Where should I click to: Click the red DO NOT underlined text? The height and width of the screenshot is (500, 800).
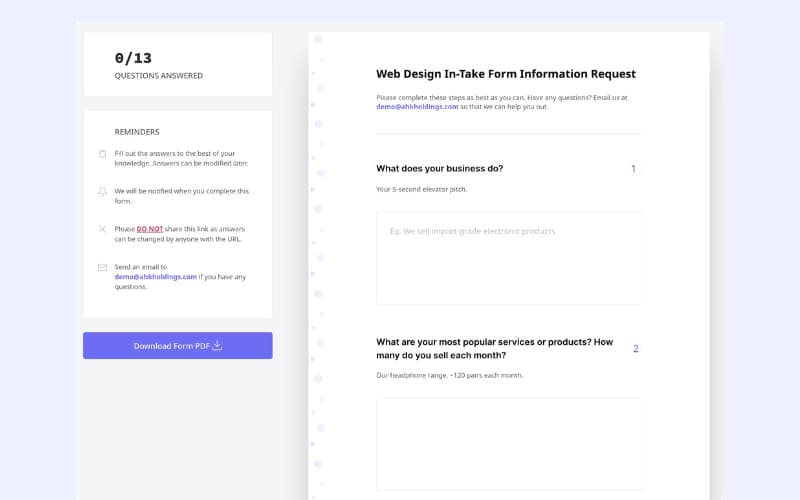coord(150,229)
